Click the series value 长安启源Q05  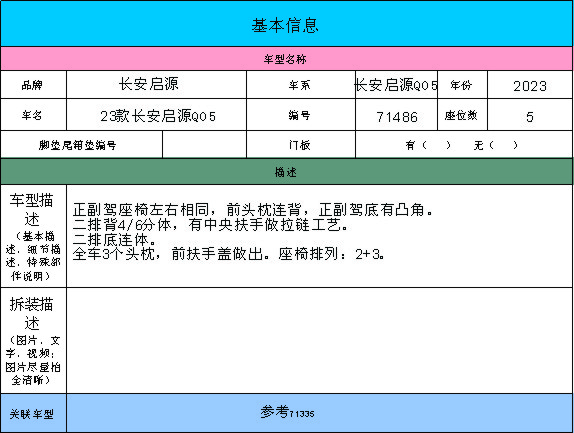(x=396, y=85)
